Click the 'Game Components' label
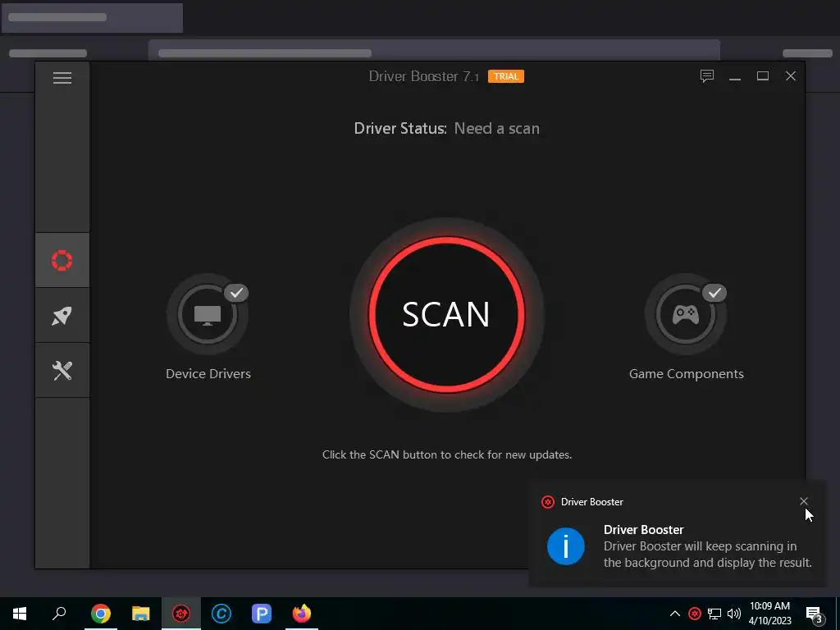This screenshot has width=840, height=630. 687,374
